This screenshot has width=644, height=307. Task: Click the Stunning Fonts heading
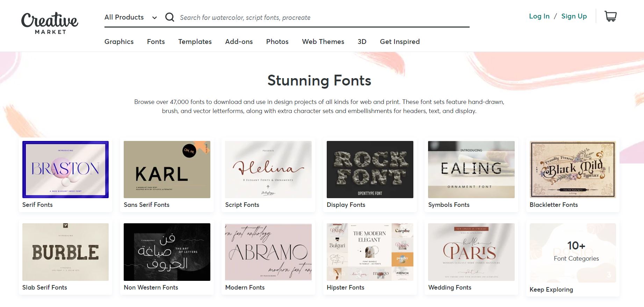[x=319, y=81]
